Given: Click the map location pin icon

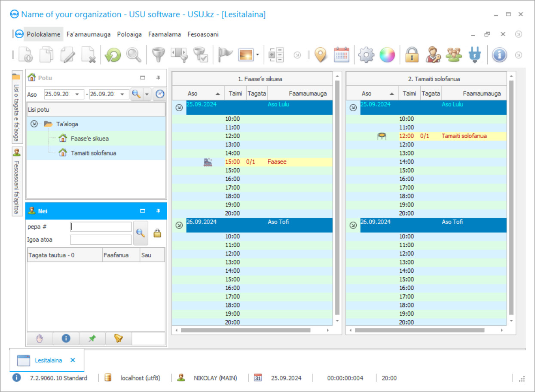Looking at the screenshot, I should tap(321, 55).
